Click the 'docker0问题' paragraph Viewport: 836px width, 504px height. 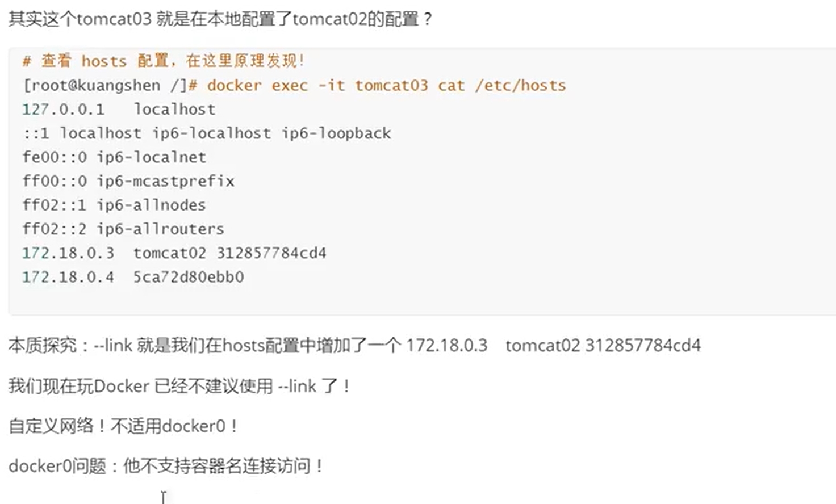[x=166, y=466]
